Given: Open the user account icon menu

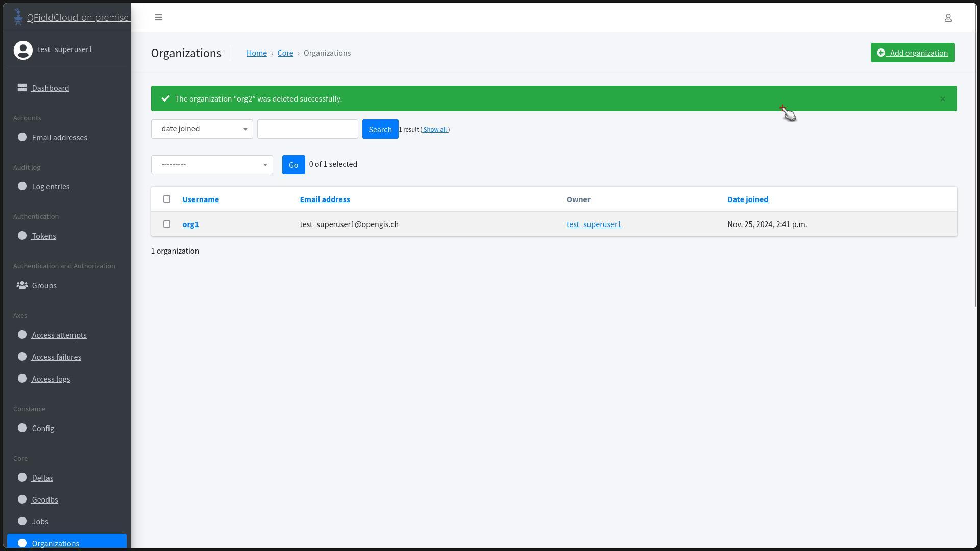Looking at the screenshot, I should [948, 18].
